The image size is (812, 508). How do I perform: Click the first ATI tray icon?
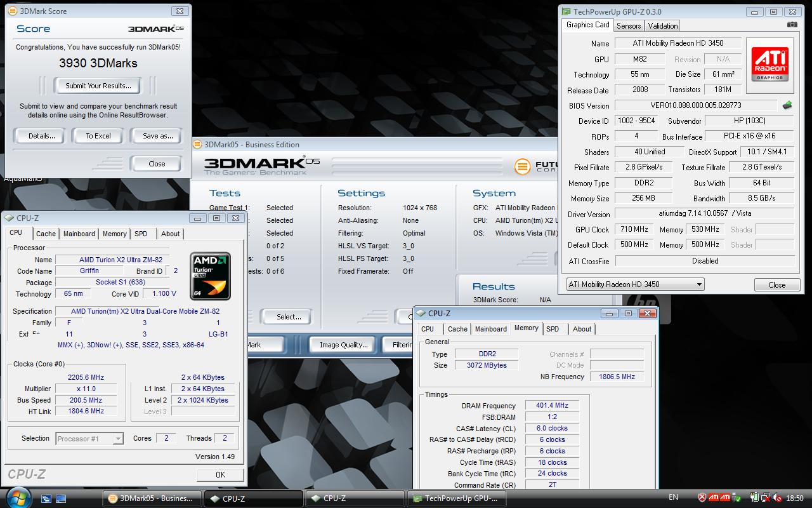pyautogui.click(x=713, y=498)
